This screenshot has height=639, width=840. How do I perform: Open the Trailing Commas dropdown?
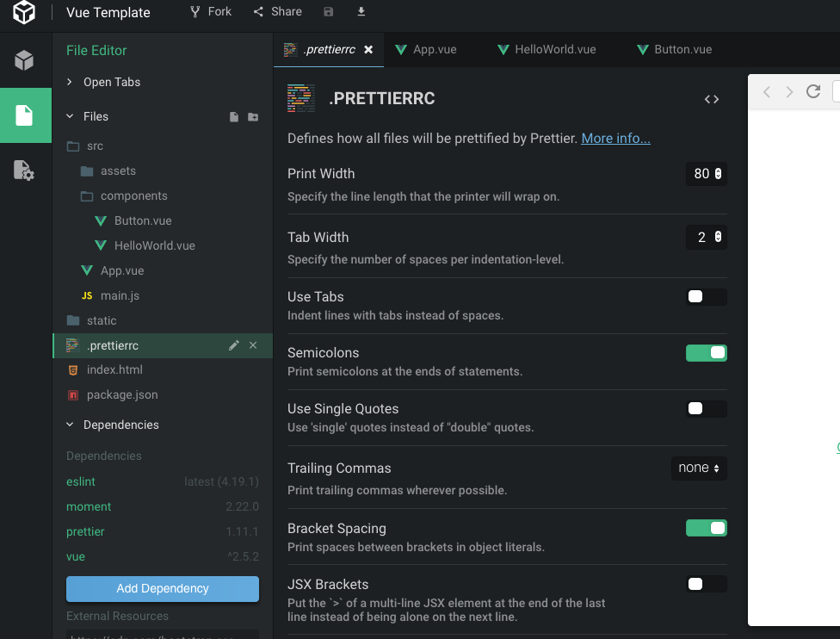[699, 468]
